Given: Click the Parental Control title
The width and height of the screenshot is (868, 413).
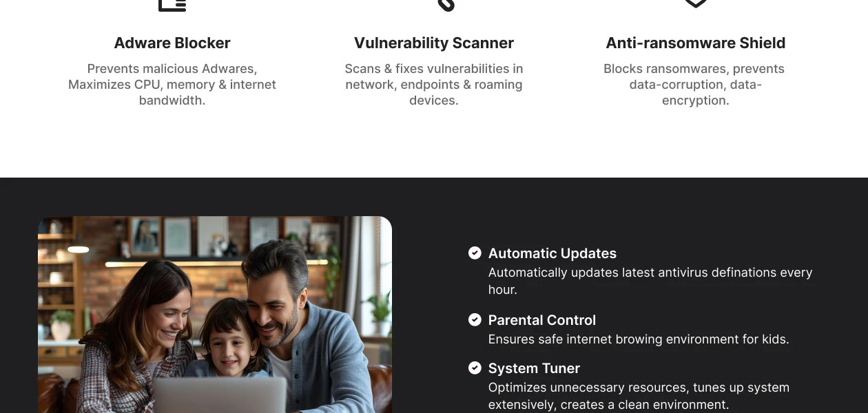Looking at the screenshot, I should coord(542,320).
